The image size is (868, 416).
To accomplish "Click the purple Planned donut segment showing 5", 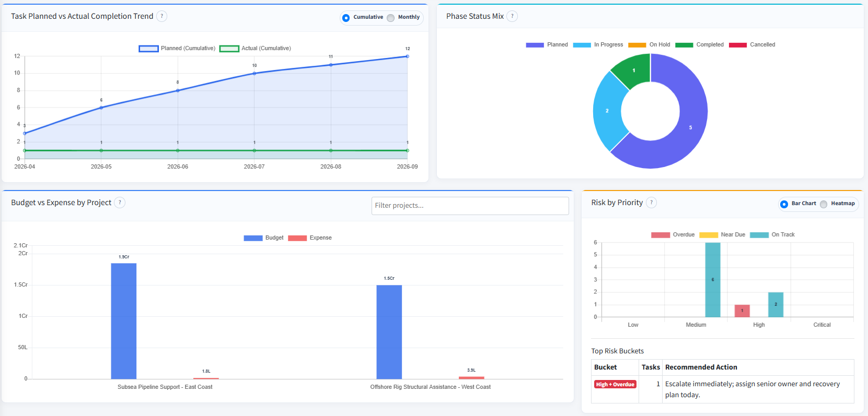I will 690,127.
